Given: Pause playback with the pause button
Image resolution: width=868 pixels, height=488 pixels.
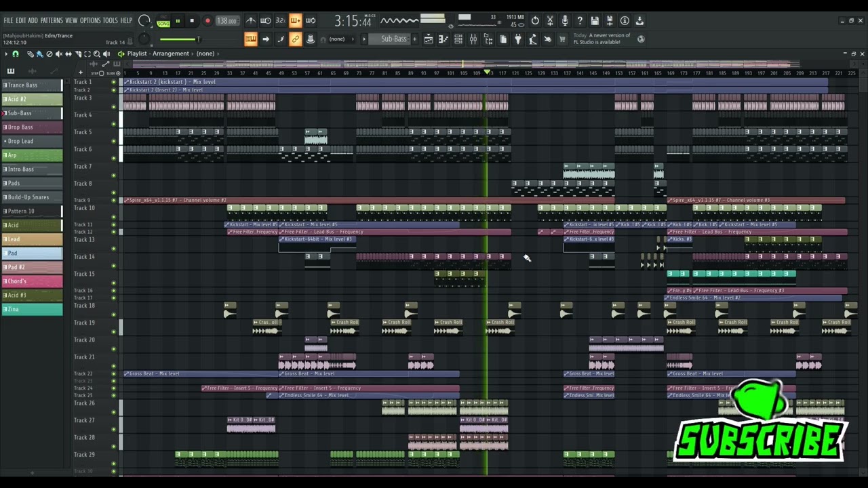Looking at the screenshot, I should click(x=178, y=21).
